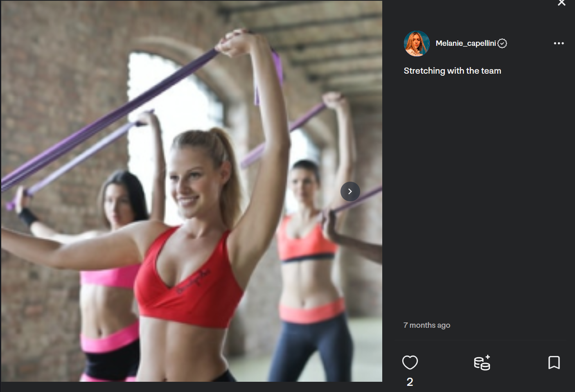This screenshot has height=392, width=575.
Task: Like the post with the heart icon
Action: tap(410, 363)
